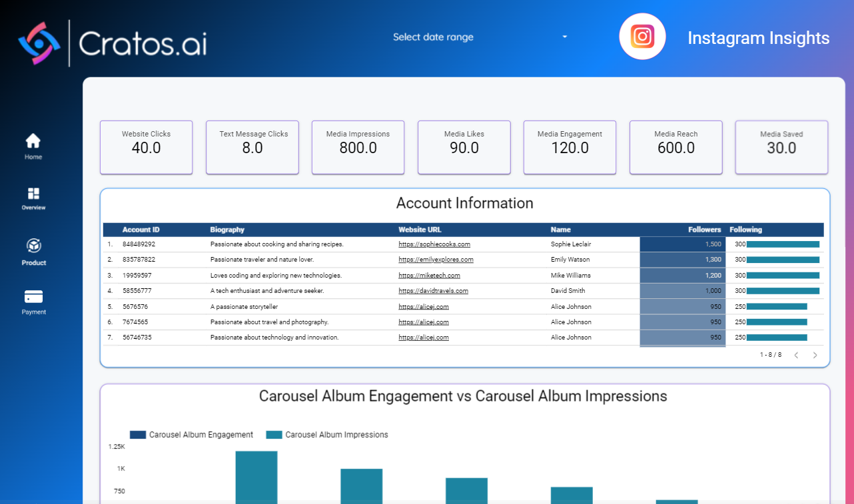
Task: Go to previous table page arrow
Action: pyautogui.click(x=796, y=356)
